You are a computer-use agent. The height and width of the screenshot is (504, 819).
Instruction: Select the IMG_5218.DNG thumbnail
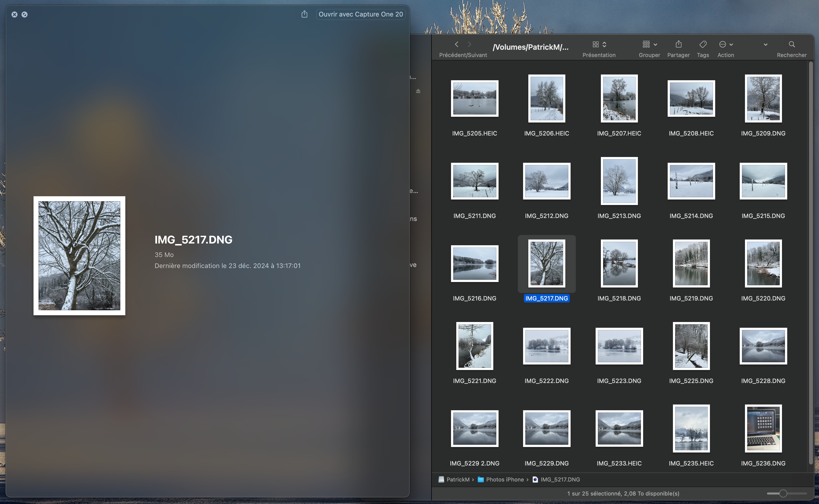point(619,263)
